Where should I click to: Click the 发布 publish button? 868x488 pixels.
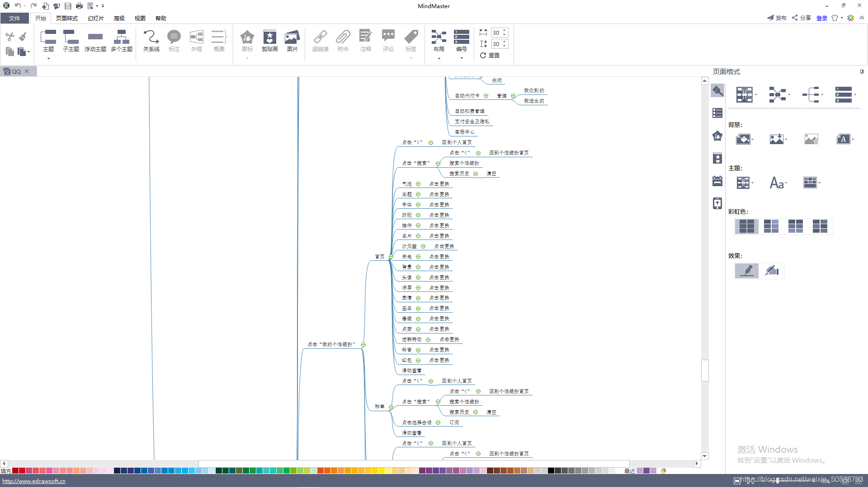point(777,18)
